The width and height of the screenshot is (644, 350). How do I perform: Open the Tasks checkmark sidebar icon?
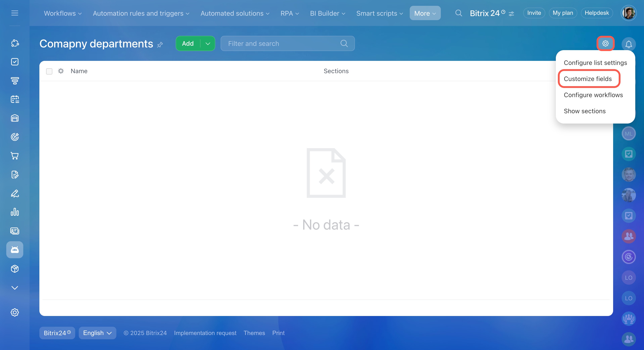[x=15, y=62]
